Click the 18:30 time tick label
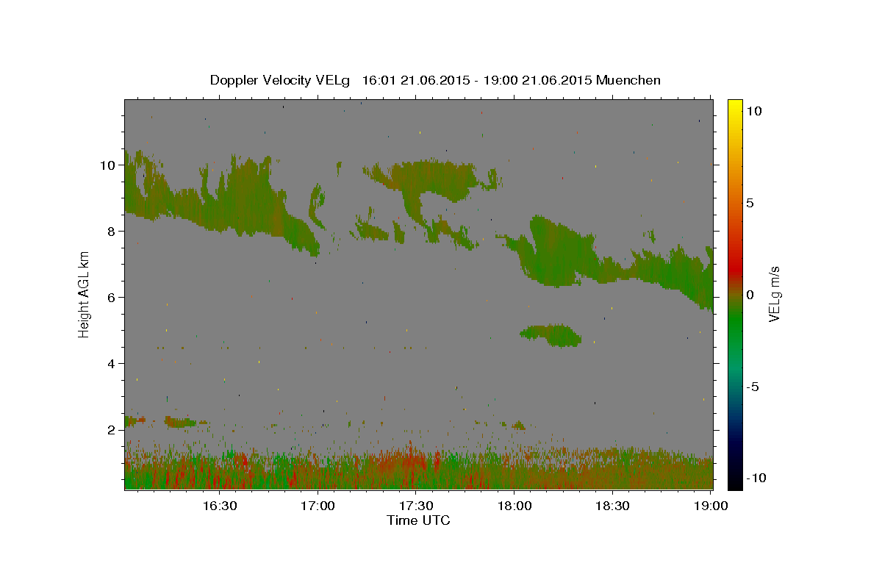 click(612, 506)
